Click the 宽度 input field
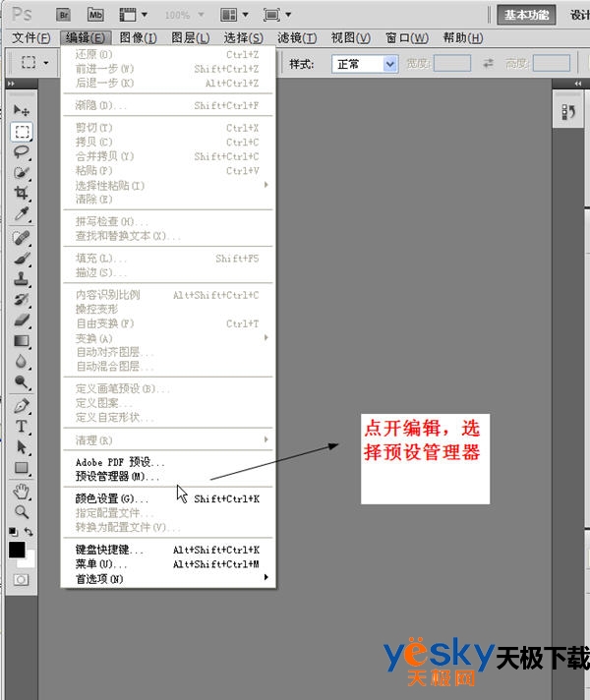This screenshot has width=590, height=700. (x=452, y=63)
